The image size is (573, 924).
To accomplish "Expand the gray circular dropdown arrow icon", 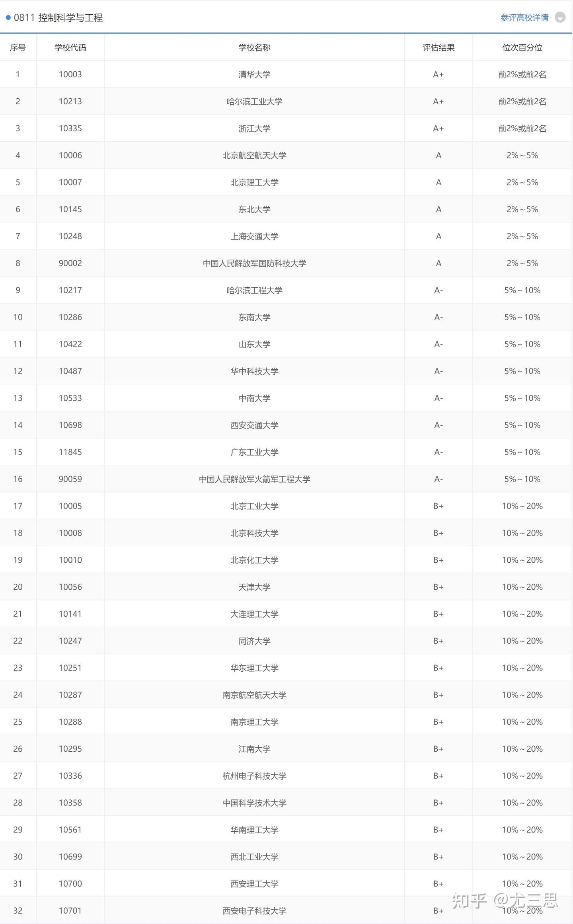I will click(560, 18).
